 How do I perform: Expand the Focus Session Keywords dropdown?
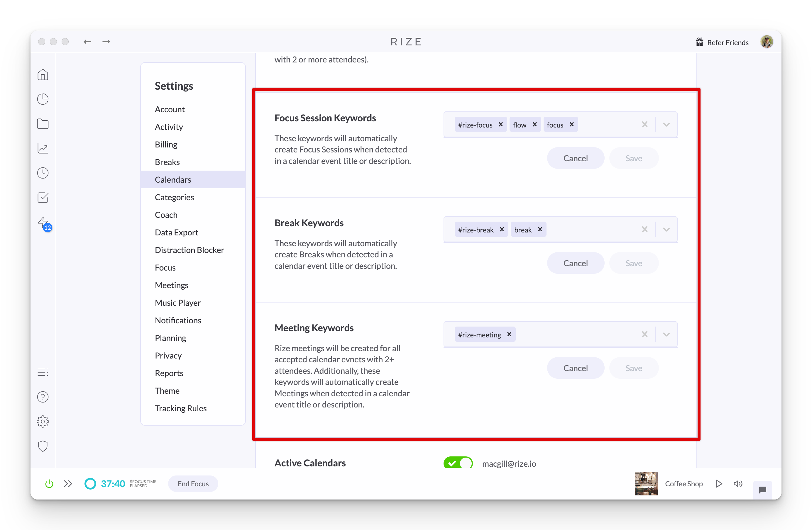[666, 124]
